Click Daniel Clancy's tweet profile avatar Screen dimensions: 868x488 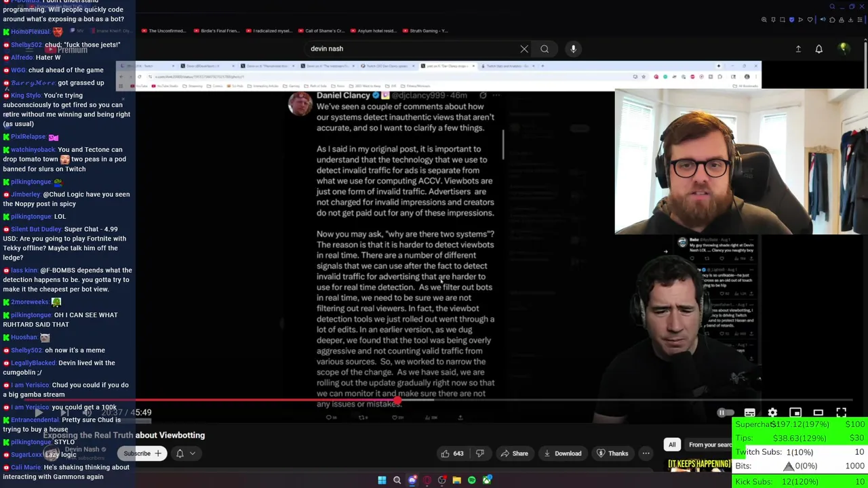point(300,104)
